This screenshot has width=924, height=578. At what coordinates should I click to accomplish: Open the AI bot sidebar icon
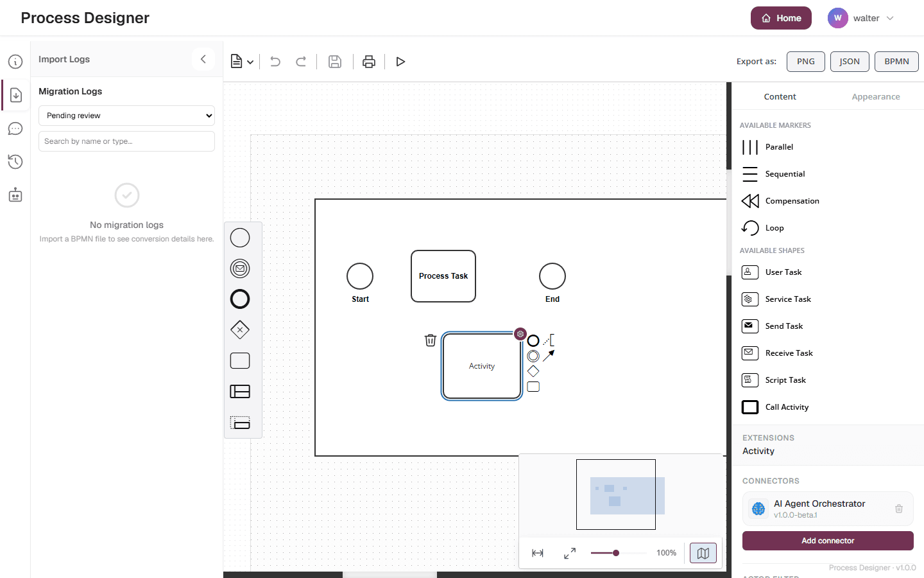tap(15, 195)
